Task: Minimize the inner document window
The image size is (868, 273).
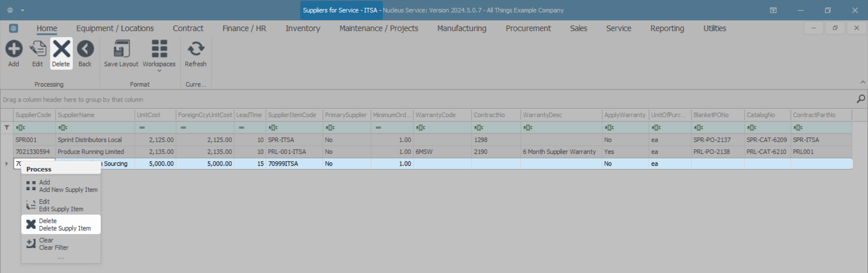Action: coord(814,28)
